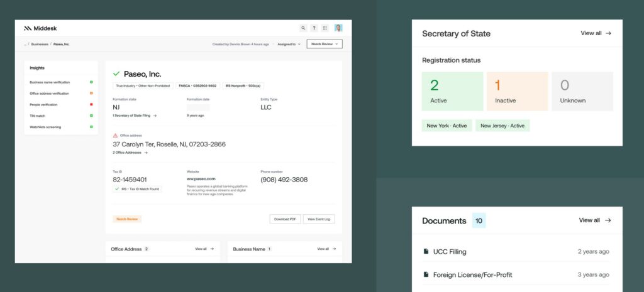Click file icon beside Foreign License/For-Profit
The height and width of the screenshot is (292, 644).
pyautogui.click(x=426, y=274)
